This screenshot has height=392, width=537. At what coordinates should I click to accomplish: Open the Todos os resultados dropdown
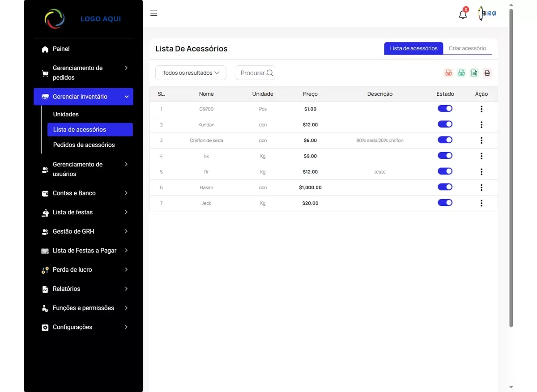tap(191, 73)
